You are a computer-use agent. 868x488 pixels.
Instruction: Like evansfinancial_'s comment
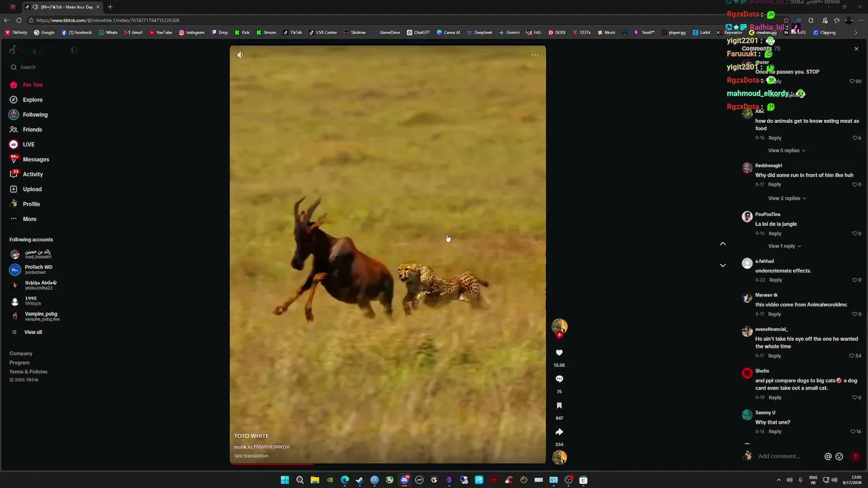[852, 356]
